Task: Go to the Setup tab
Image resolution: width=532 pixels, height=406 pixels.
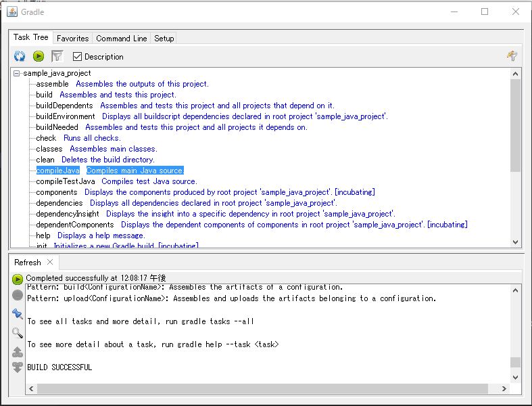Action: coord(164,39)
